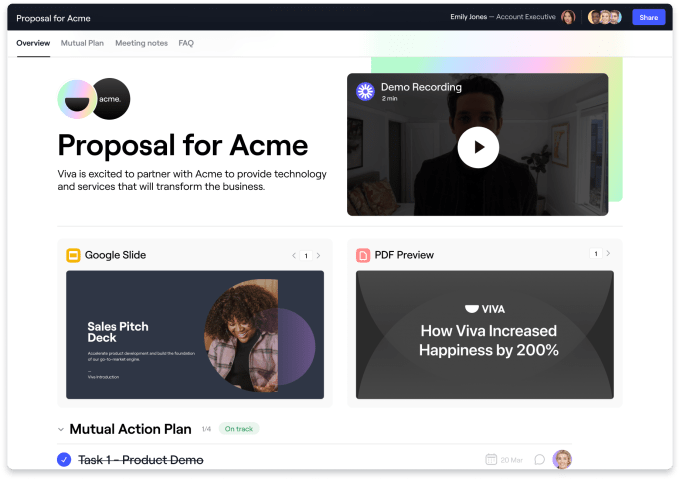Click the PDF Preview page number box

[596, 253]
